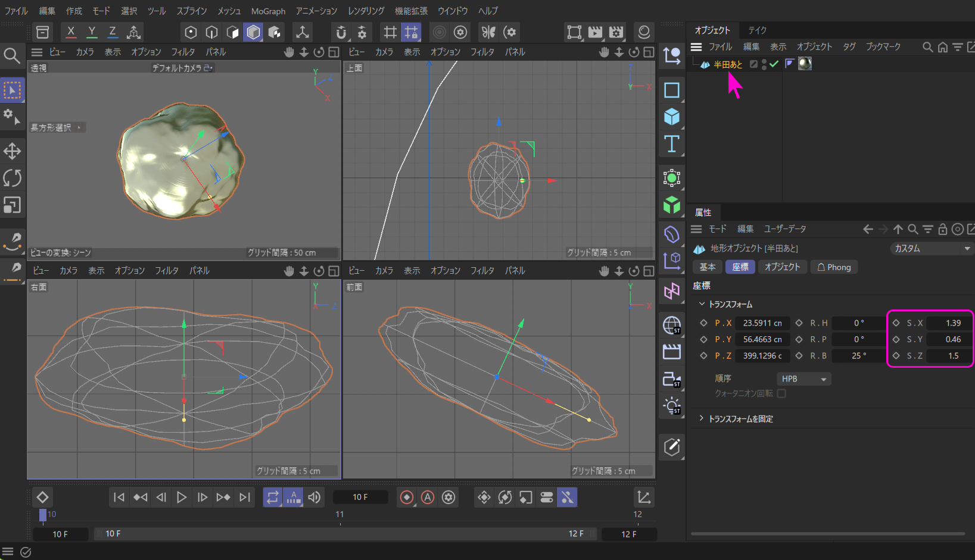Toggle the green enable checkmark on 半田あと
This screenshot has height=560, width=975.
coord(774,64)
